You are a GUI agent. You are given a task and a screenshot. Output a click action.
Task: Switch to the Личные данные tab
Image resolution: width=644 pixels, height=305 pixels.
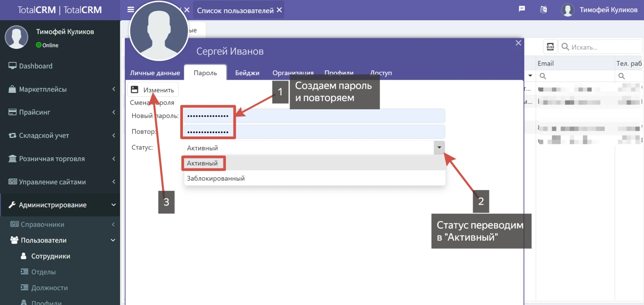tap(155, 73)
